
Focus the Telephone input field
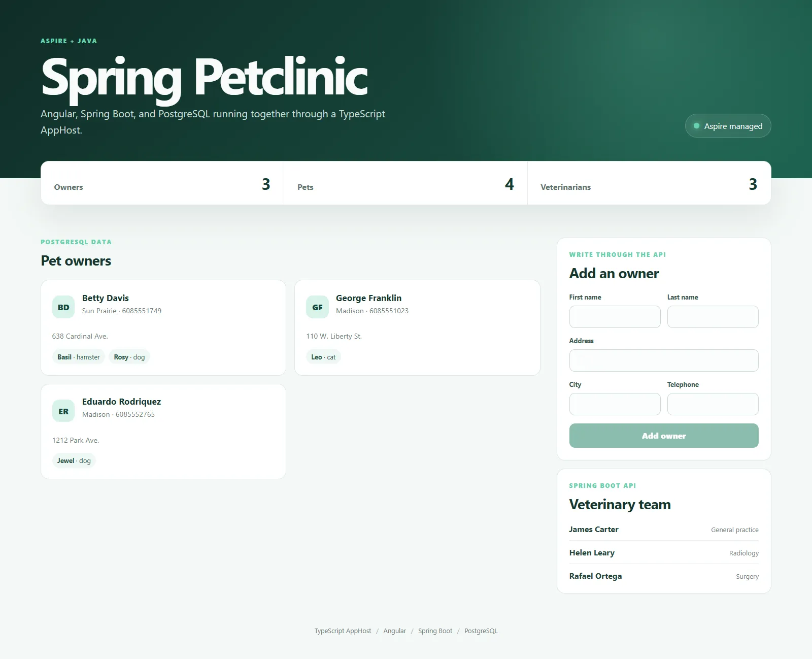point(713,404)
